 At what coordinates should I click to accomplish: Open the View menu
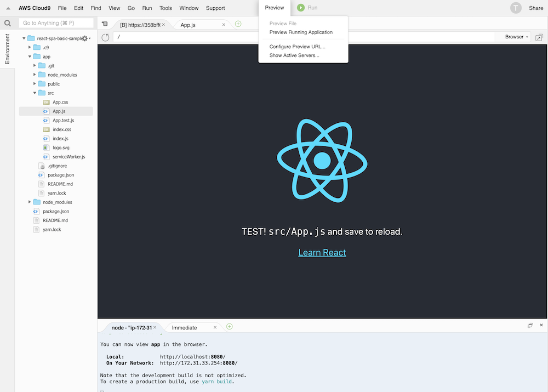point(115,8)
